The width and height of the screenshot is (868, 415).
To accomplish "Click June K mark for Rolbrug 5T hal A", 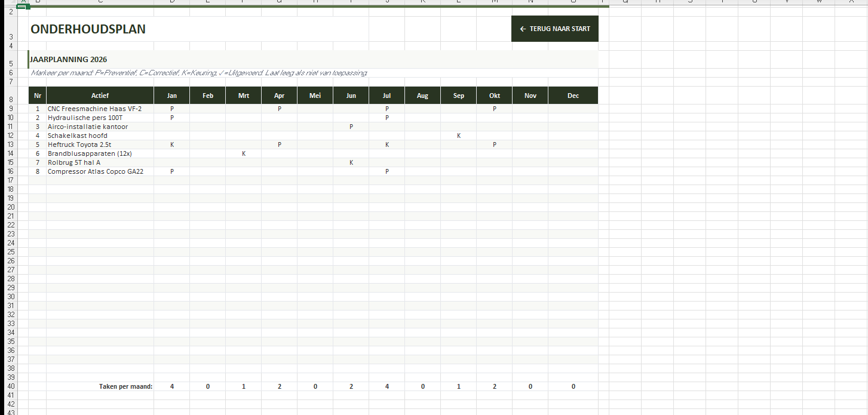I will coord(351,162).
